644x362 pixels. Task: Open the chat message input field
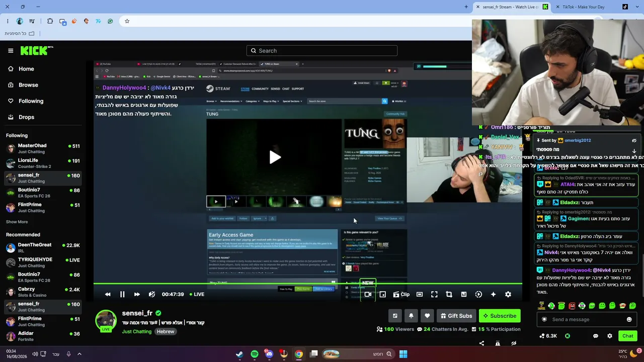pos(587,319)
